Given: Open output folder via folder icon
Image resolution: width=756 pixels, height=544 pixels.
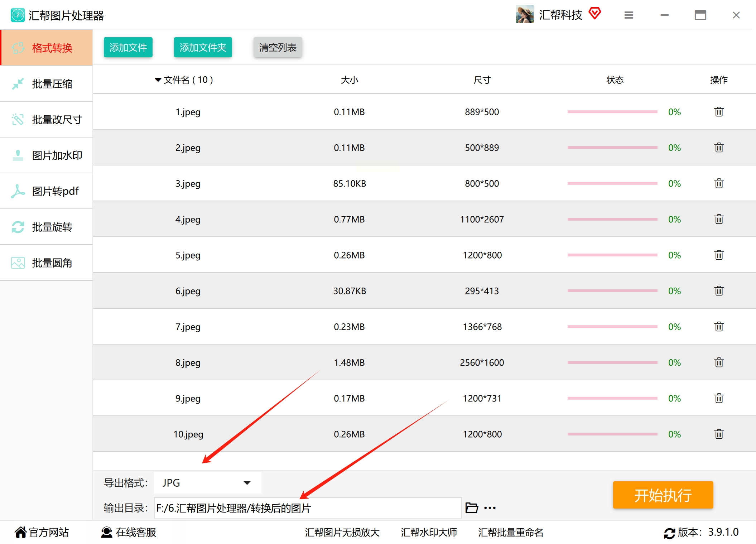Looking at the screenshot, I should click(x=471, y=508).
